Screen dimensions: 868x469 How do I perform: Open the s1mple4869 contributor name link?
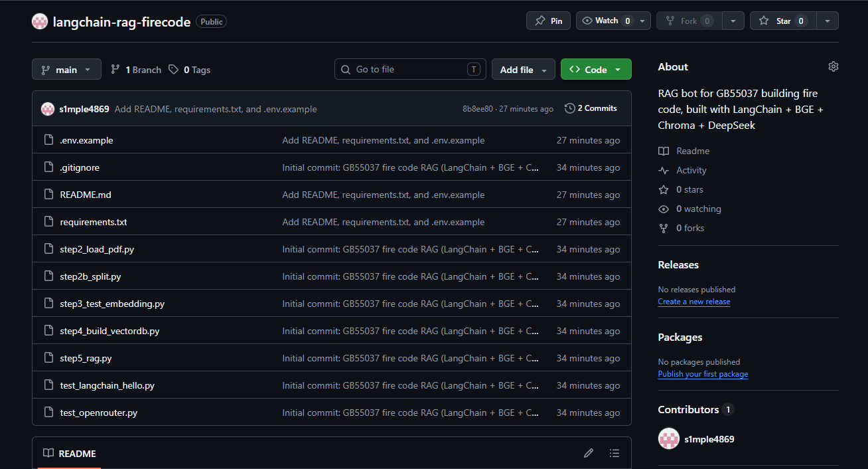[709, 438]
